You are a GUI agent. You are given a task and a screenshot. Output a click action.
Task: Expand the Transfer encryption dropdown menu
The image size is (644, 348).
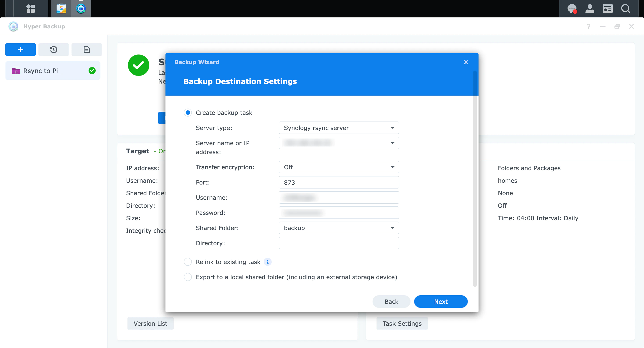tap(339, 167)
